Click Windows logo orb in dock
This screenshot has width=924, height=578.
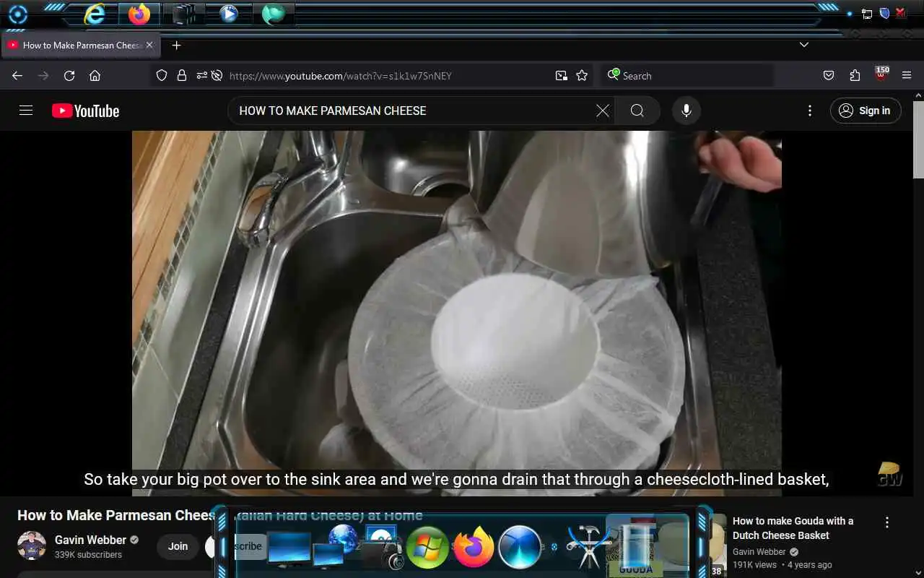[x=427, y=548]
